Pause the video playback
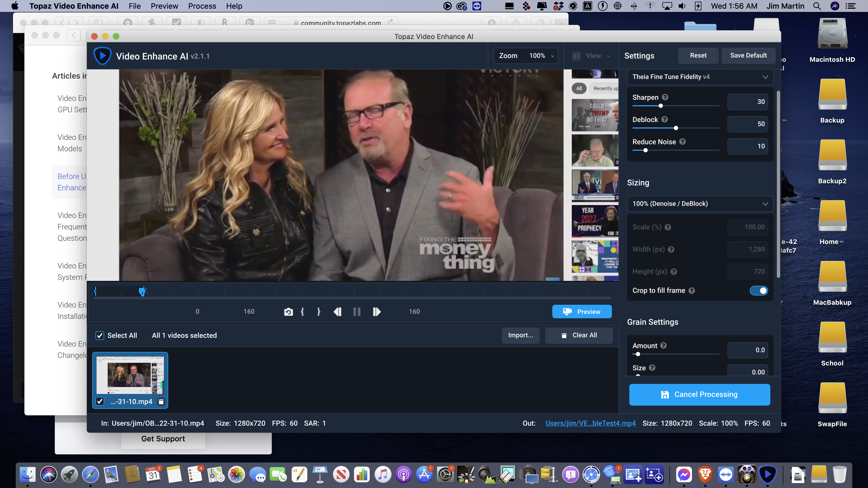Viewport: 868px width, 488px height. pos(356,312)
